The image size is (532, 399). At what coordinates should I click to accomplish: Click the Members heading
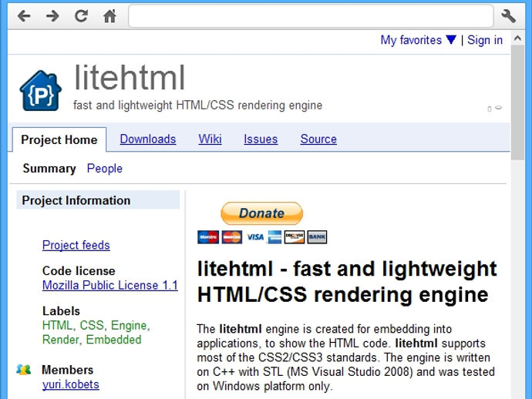67,370
